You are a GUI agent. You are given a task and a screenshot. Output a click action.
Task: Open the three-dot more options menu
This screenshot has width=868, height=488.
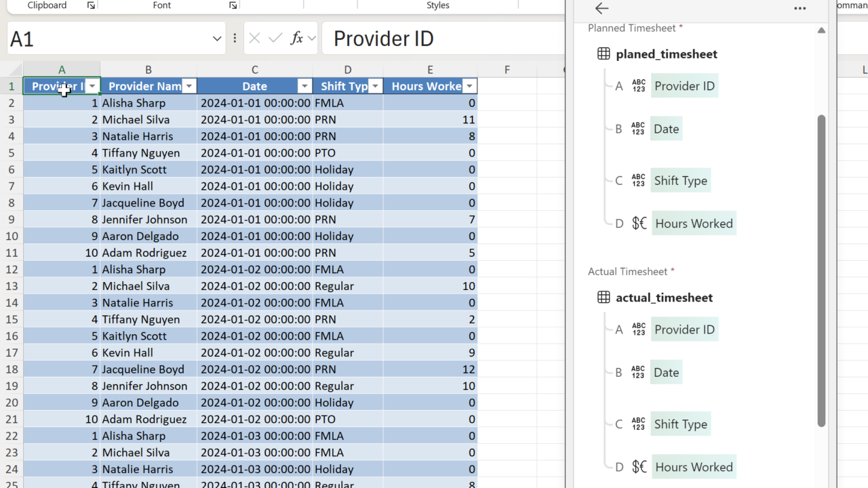800,9
